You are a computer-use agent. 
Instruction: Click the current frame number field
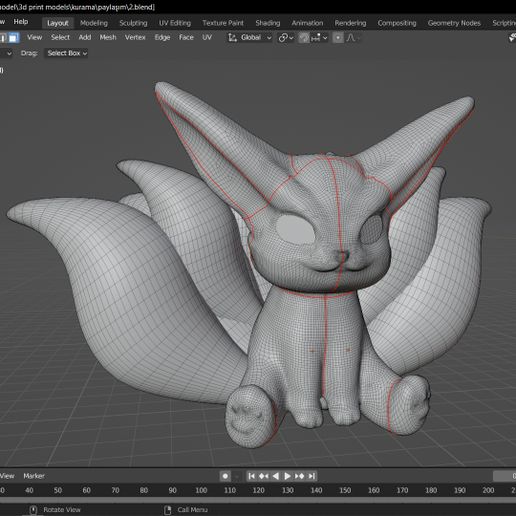tap(505, 476)
